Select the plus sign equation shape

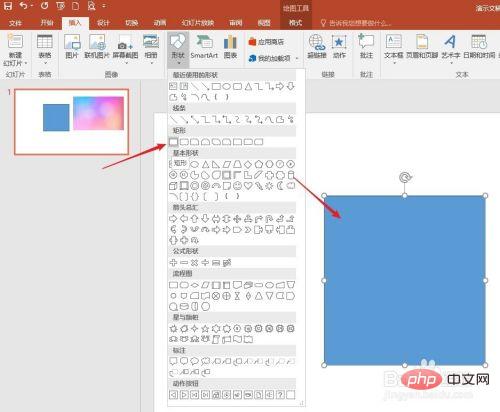point(173,263)
